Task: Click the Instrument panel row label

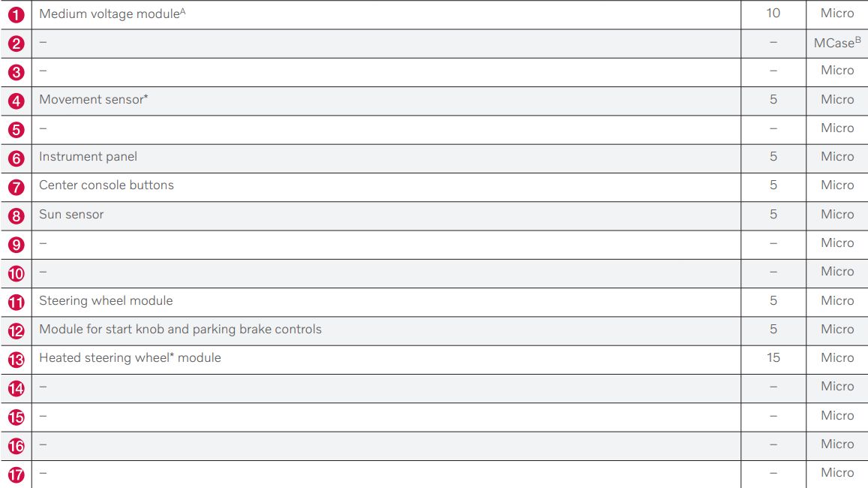Action: pos(88,156)
